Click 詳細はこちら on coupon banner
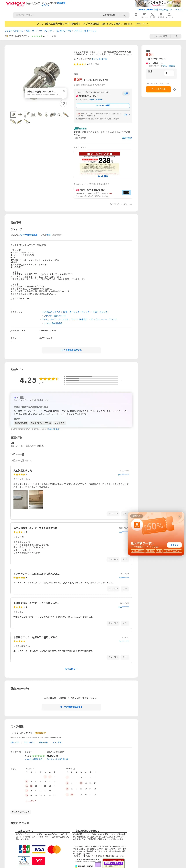This screenshot has width=186, height=868. [142, 24]
